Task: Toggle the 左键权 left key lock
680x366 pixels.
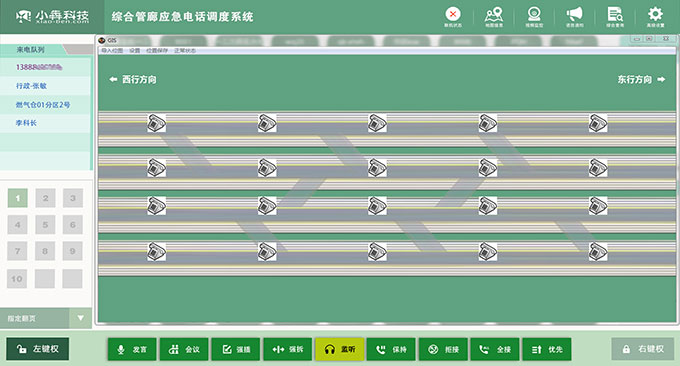Action: point(37,349)
